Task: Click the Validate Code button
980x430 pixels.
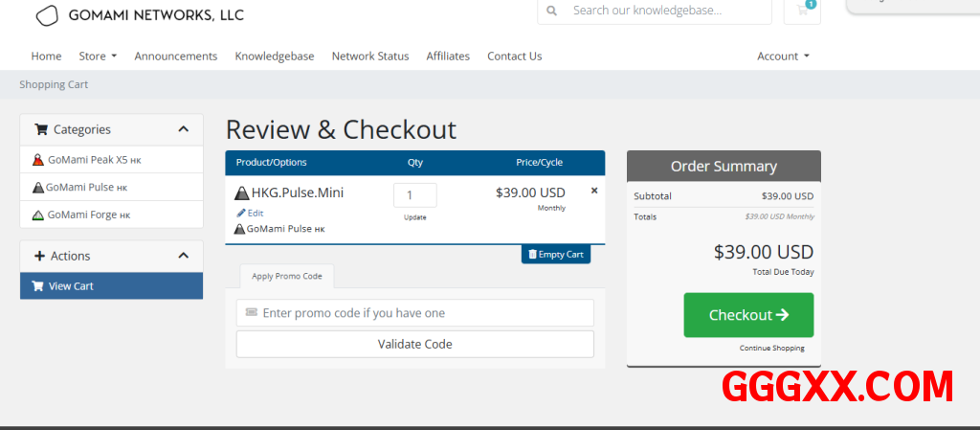Action: pyautogui.click(x=414, y=344)
